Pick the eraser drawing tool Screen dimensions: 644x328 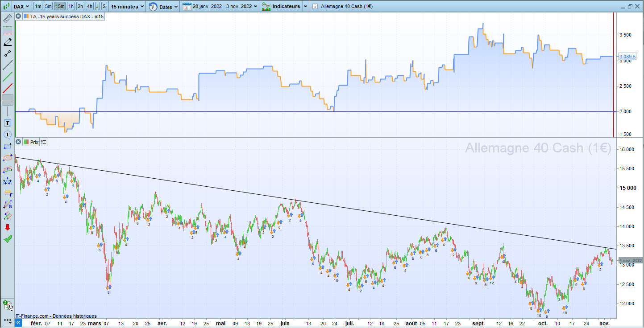(8, 42)
